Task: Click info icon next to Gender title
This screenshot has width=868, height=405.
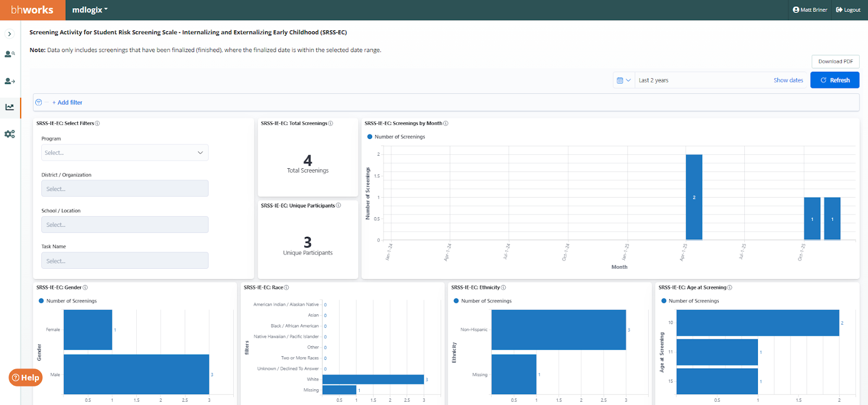Action: pyautogui.click(x=85, y=287)
